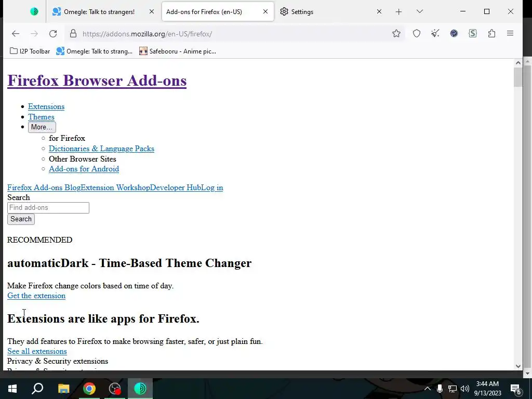The image size is (532, 399).
Task: Click the address bar URL field
Action: pos(234,34)
